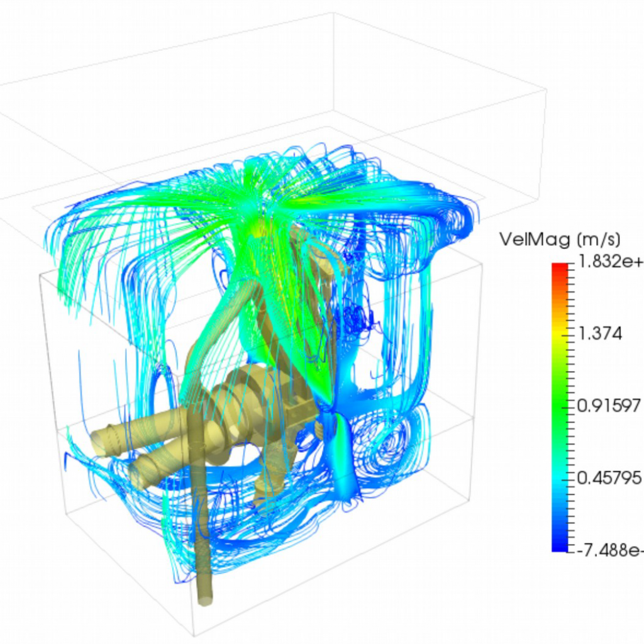Click the VelMag (m/s) legend title

click(560, 239)
